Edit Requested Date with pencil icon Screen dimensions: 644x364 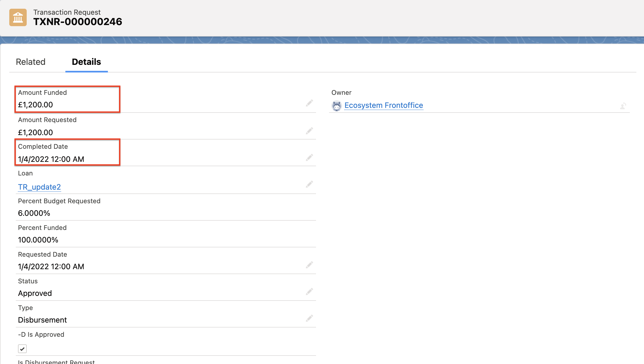pyautogui.click(x=309, y=265)
